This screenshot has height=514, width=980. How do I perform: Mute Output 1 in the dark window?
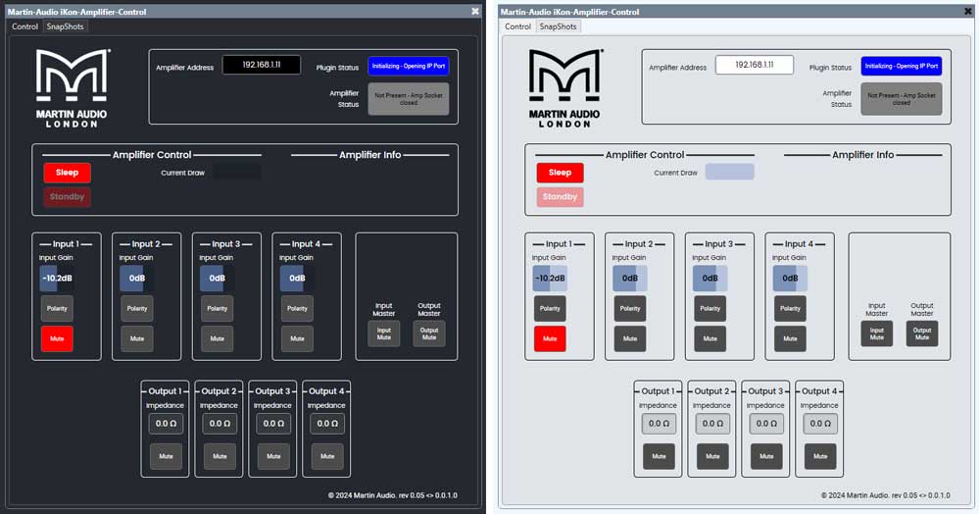tap(166, 456)
